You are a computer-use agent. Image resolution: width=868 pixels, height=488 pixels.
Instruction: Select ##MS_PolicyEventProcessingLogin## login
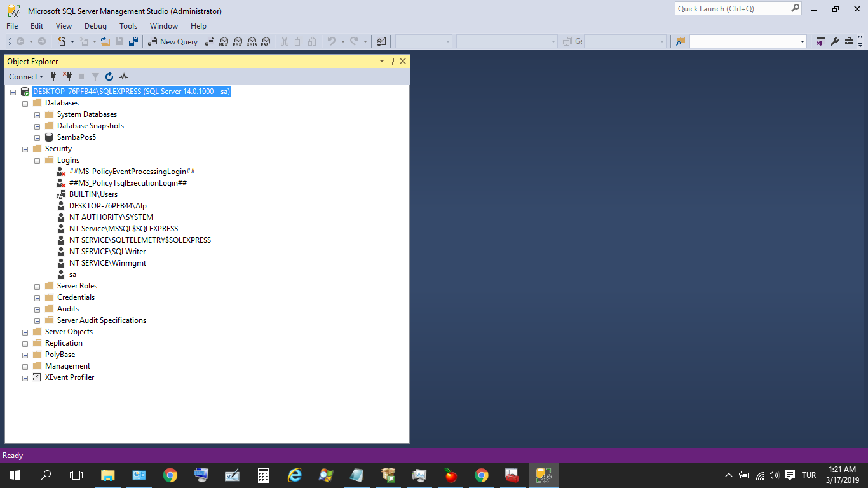132,172
